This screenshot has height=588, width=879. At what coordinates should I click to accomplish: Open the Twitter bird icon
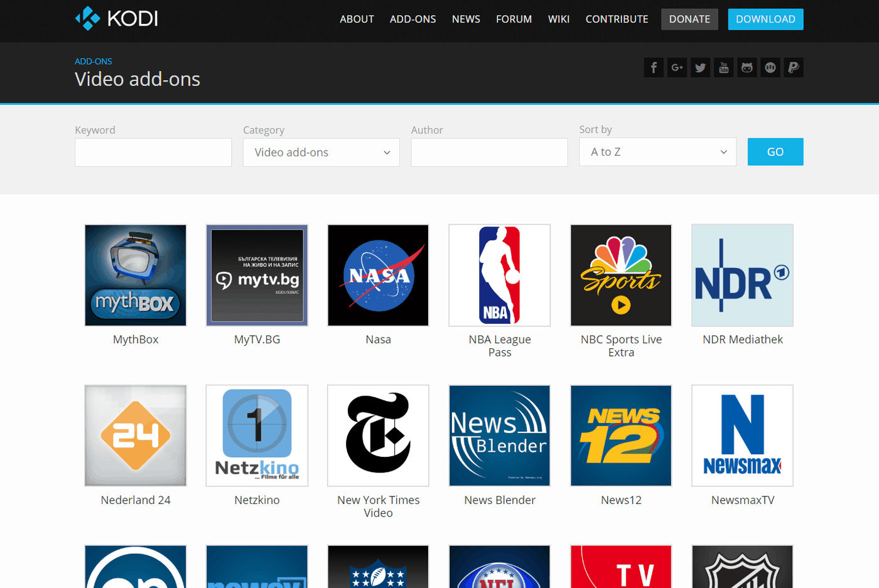coord(700,68)
